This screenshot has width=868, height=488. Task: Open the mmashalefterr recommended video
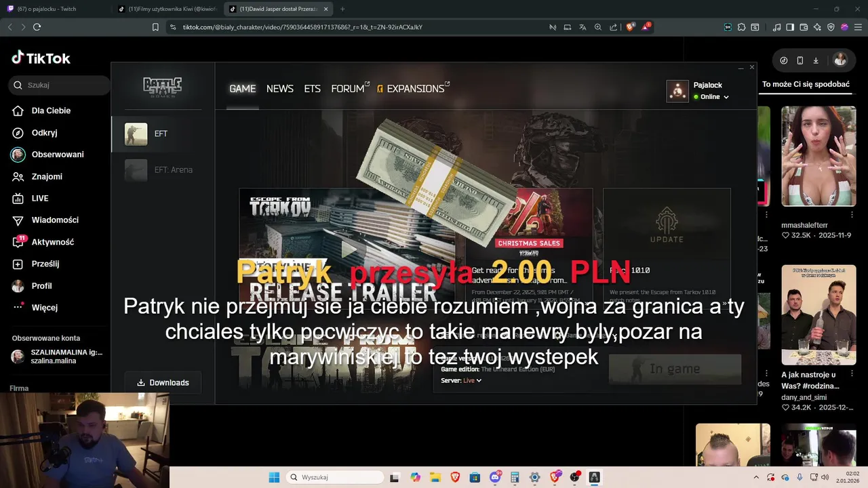(818, 156)
